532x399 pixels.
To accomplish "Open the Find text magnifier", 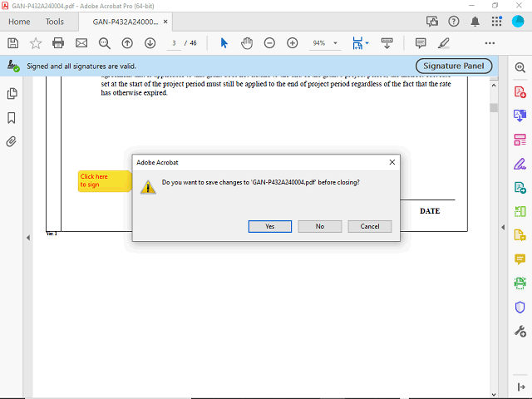I will click(x=105, y=43).
